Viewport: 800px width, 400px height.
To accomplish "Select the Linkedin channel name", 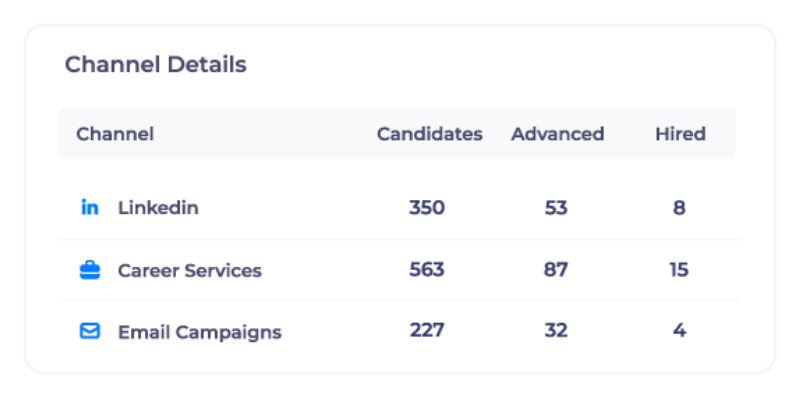I will coord(158,208).
